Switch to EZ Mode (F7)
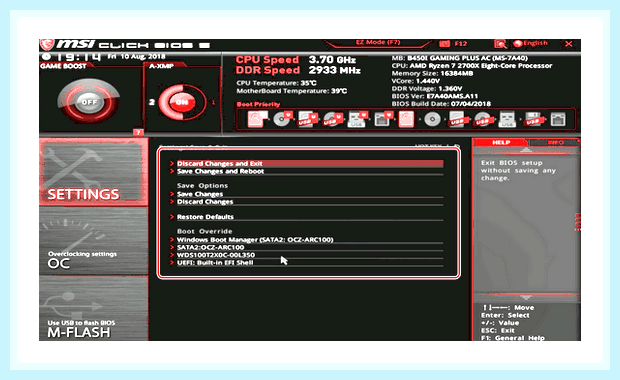The image size is (620, 380). tap(378, 43)
